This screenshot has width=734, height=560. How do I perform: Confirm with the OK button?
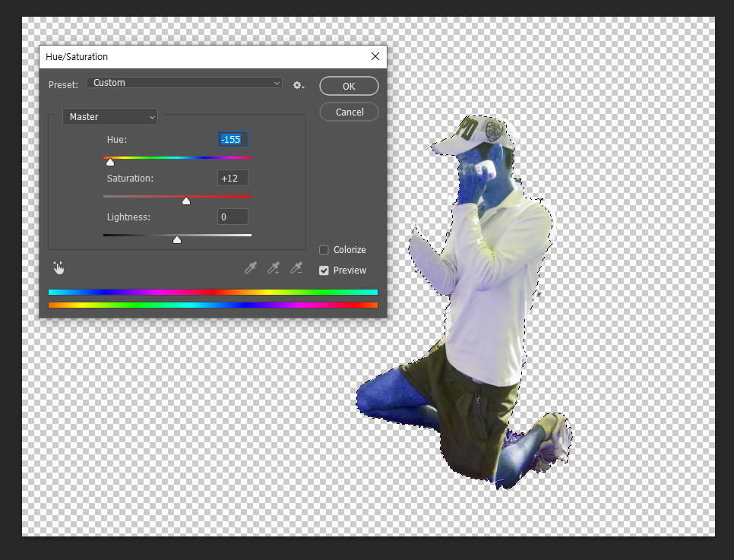[349, 86]
